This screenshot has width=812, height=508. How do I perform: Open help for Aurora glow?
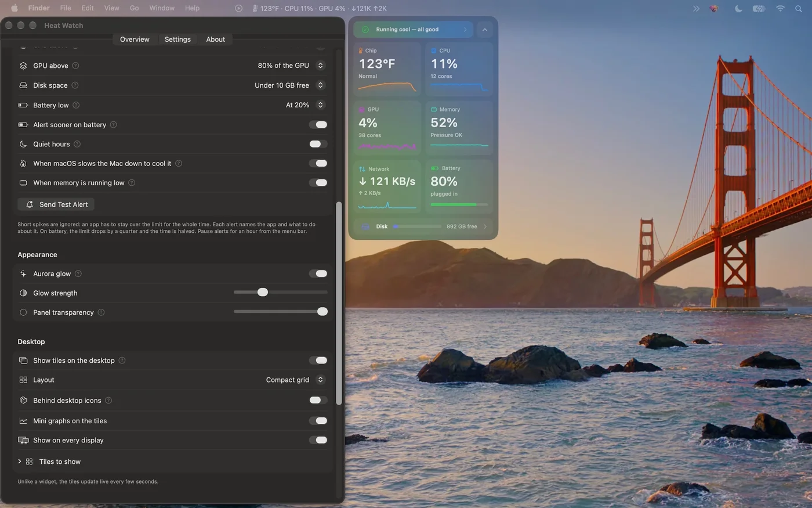[78, 273]
